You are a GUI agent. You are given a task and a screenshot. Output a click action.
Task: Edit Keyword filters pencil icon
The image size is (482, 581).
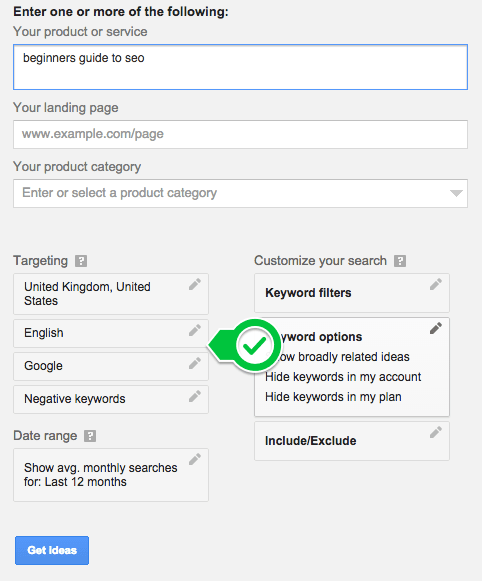(436, 284)
